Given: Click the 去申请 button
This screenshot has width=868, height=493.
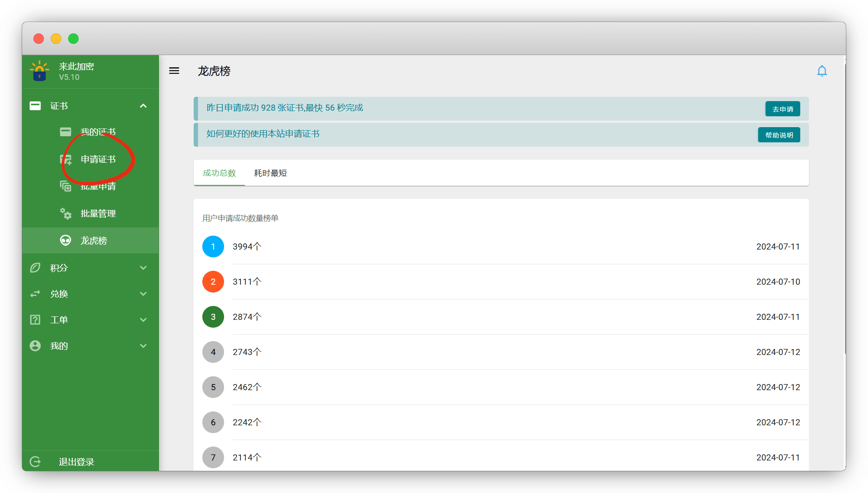Looking at the screenshot, I should pos(782,109).
